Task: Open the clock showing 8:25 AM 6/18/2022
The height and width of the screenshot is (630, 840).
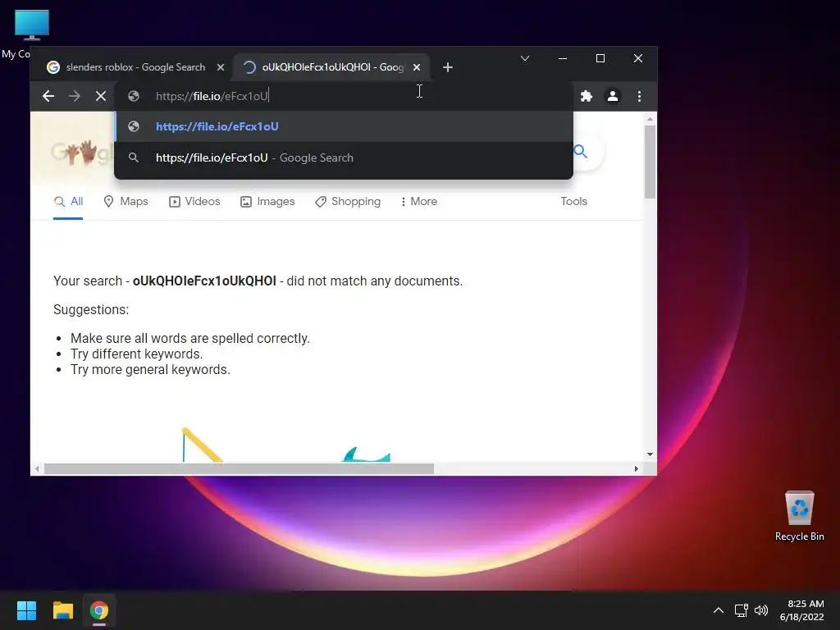Action: point(802,610)
